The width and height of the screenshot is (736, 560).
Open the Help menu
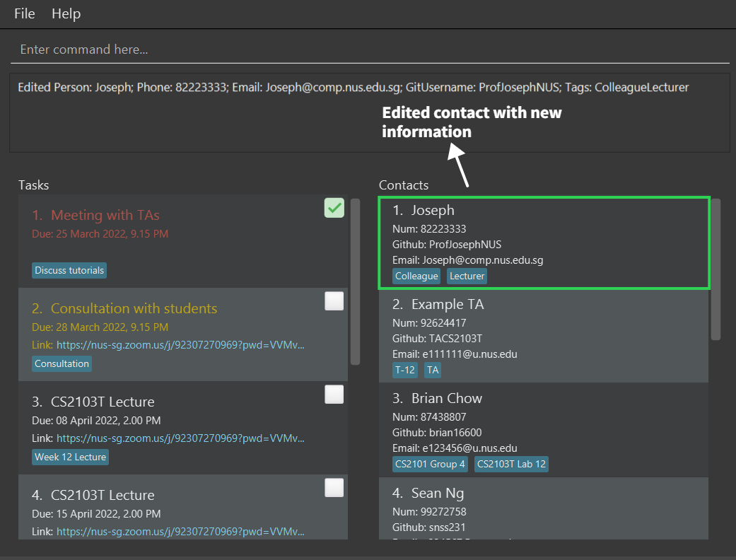click(66, 13)
